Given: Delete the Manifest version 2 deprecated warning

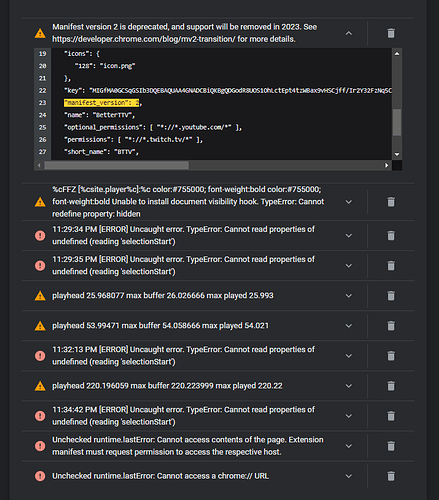Looking at the screenshot, I should pos(391,33).
